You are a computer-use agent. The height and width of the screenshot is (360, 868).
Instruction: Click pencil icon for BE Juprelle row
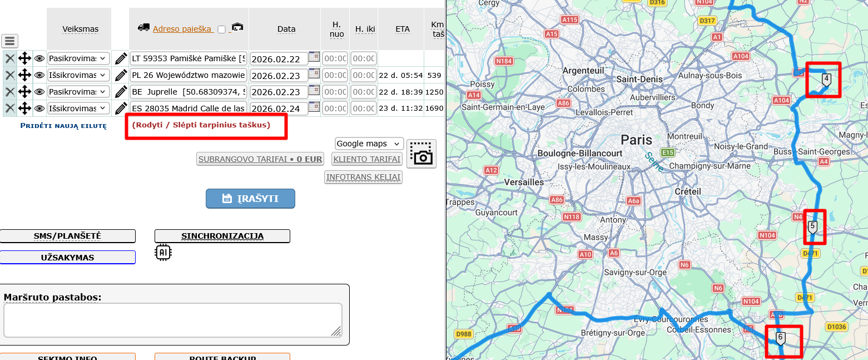pos(121,91)
